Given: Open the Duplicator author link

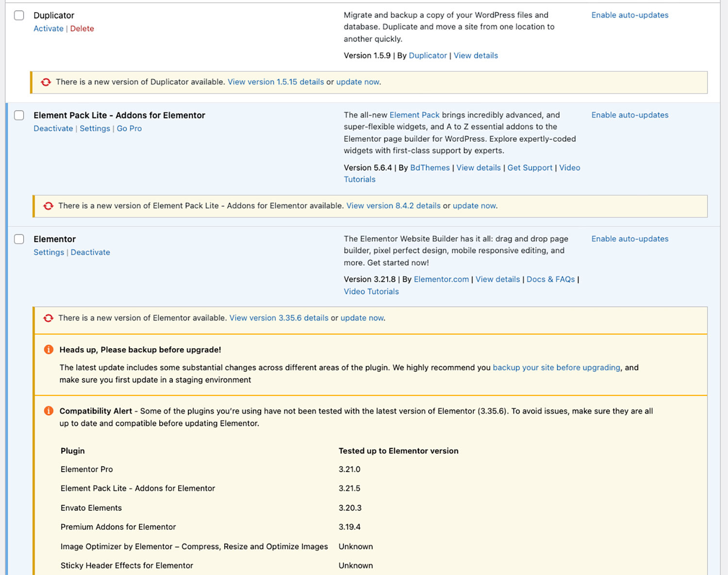Looking at the screenshot, I should 428,55.
